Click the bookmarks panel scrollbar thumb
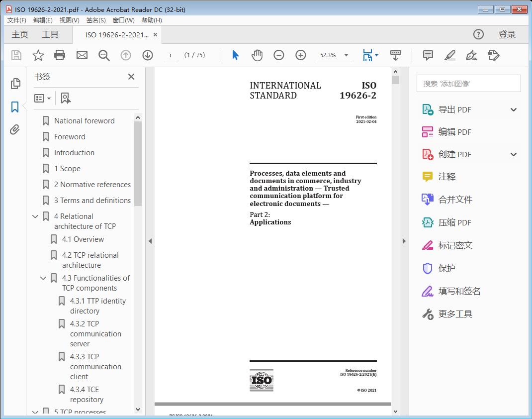Screen dimensions: 532x419 coord(138,164)
